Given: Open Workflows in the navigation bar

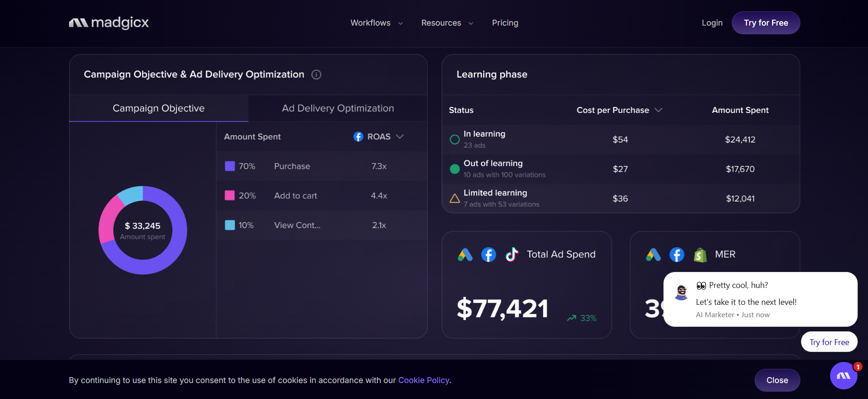Looking at the screenshot, I should pos(371,23).
